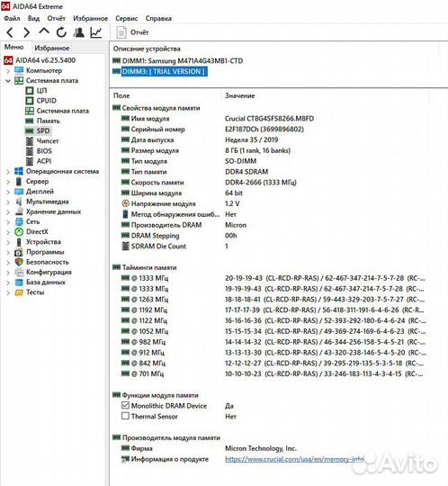The height and width of the screenshot is (486, 448).
Task: Collapse the Системная плата tree group
Action: (8, 81)
